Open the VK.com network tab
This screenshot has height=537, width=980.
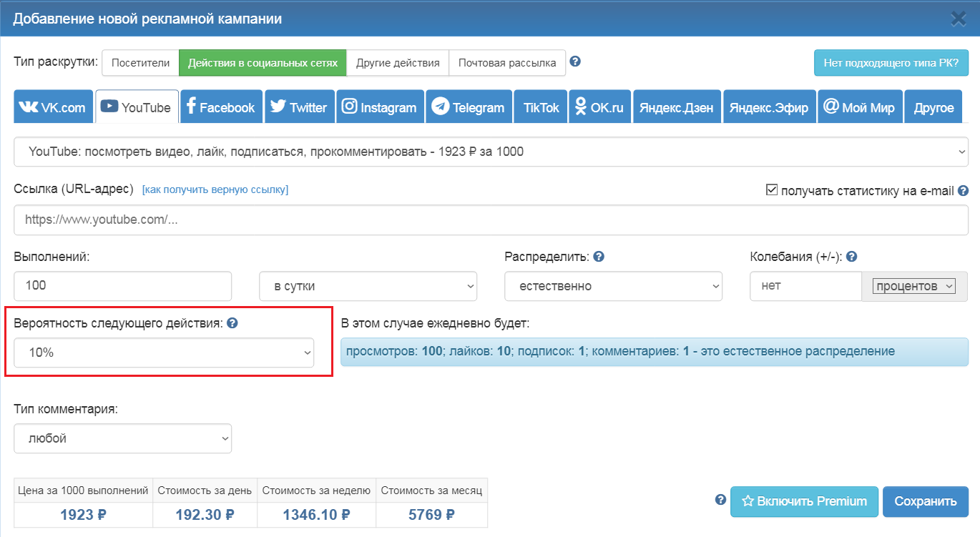coord(54,107)
